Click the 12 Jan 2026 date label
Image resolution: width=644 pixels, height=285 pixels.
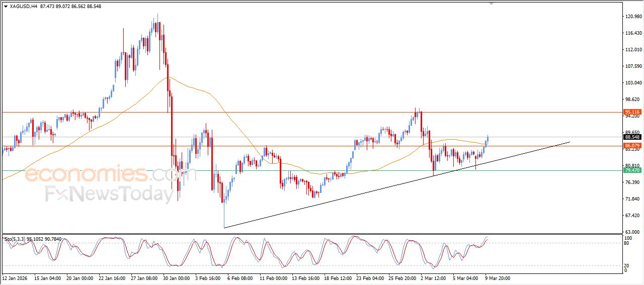pyautogui.click(x=16, y=277)
